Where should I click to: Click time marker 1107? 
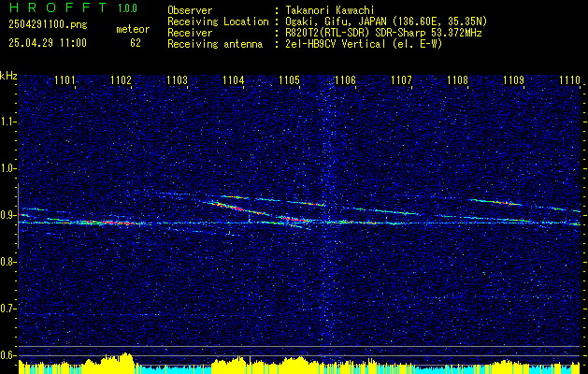402,79
